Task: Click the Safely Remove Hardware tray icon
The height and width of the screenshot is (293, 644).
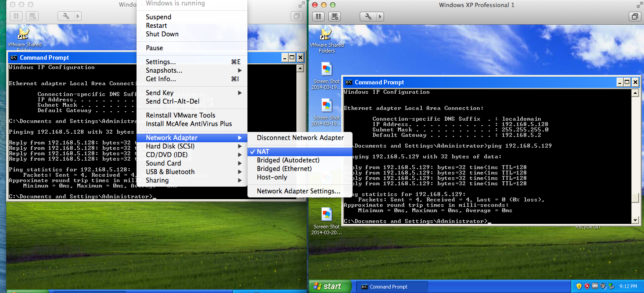Action: [x=611, y=286]
